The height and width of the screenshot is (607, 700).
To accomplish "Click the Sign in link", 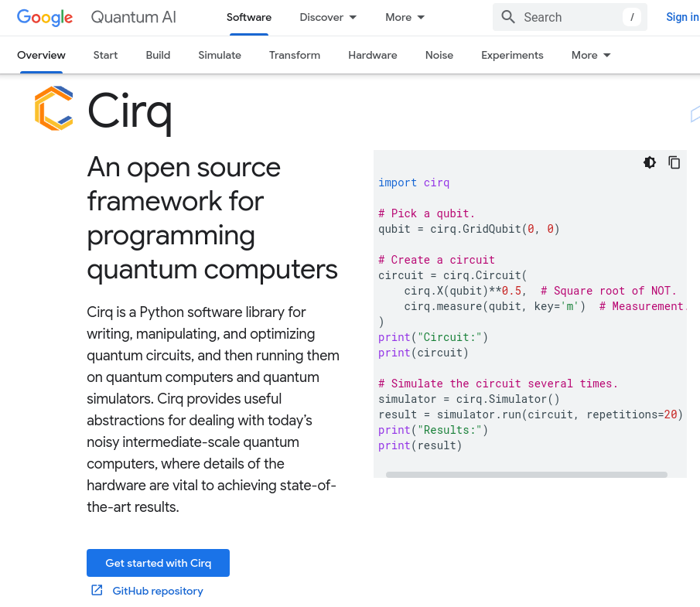I will point(682,17).
